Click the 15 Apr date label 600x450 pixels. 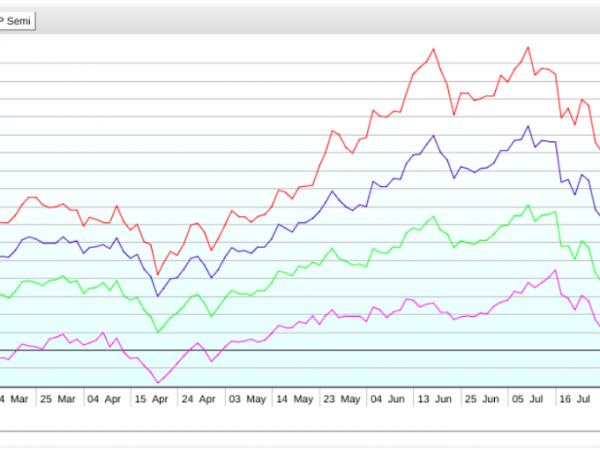click(x=152, y=399)
